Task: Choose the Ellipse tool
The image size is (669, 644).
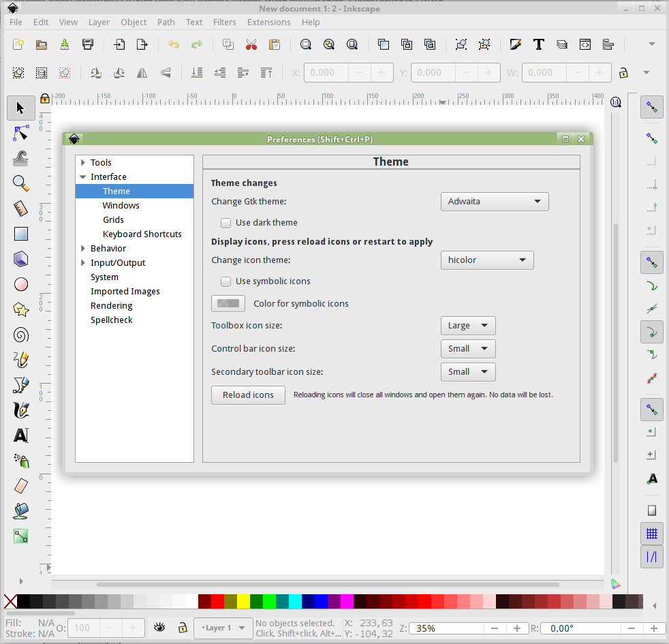Action: click(x=20, y=284)
